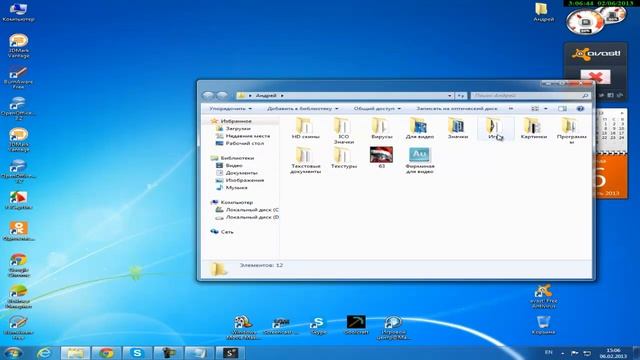The image size is (640, 360).
Task: Select Библиотеки in navigation pane
Action: point(237,158)
